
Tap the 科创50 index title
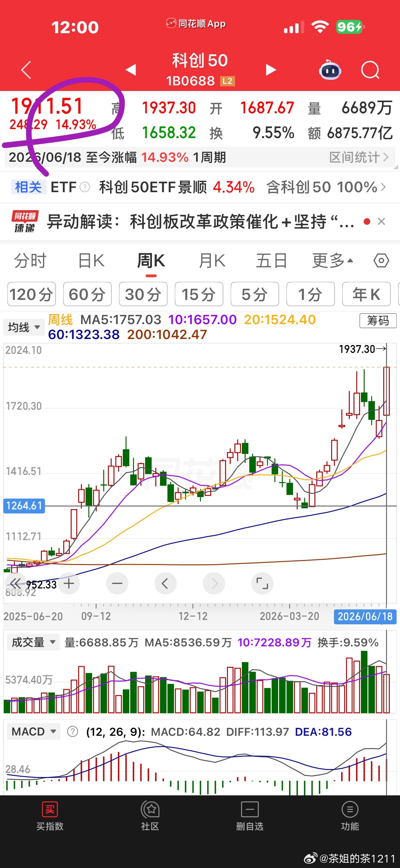click(x=200, y=60)
